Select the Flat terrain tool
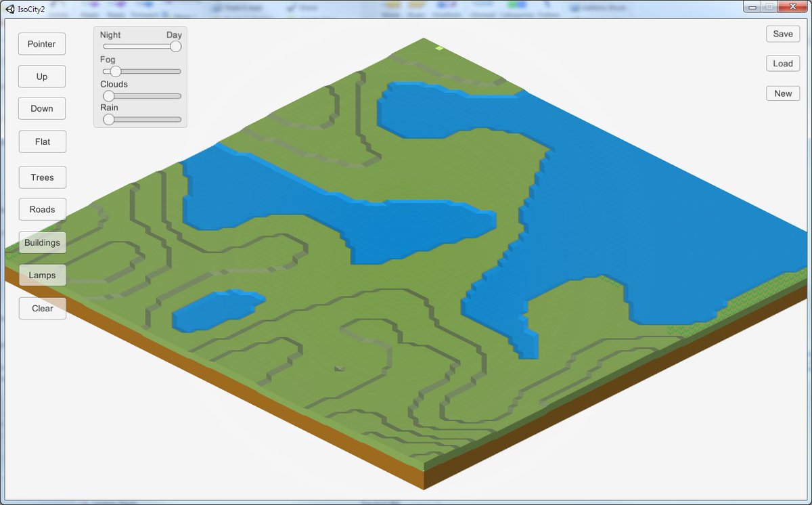The width and height of the screenshot is (812, 505). pos(42,141)
